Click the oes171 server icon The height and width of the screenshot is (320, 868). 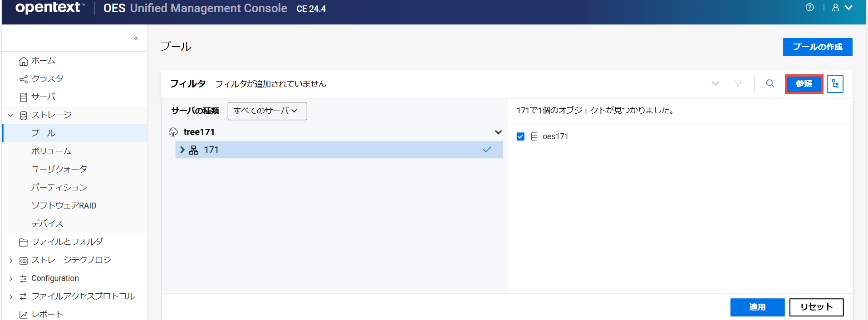pyautogui.click(x=534, y=136)
